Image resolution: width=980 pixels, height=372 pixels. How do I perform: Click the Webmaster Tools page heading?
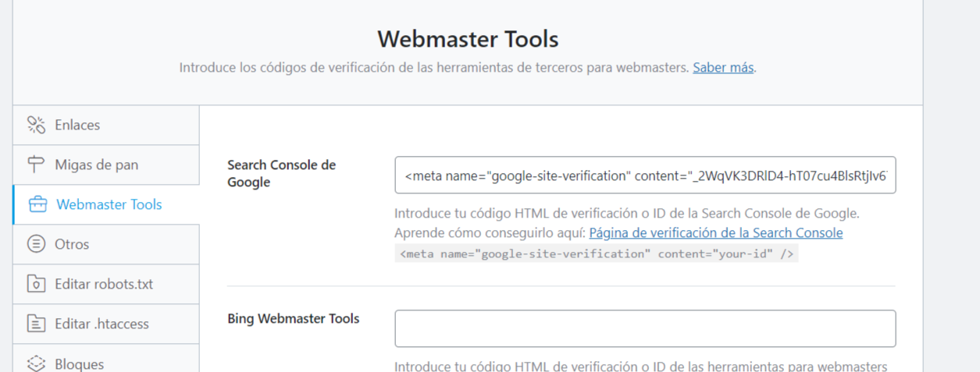point(468,39)
